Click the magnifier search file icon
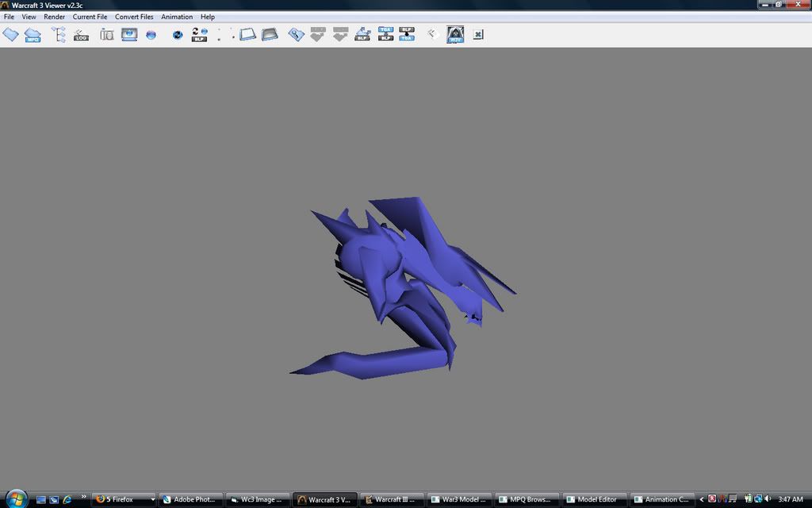 pos(296,35)
